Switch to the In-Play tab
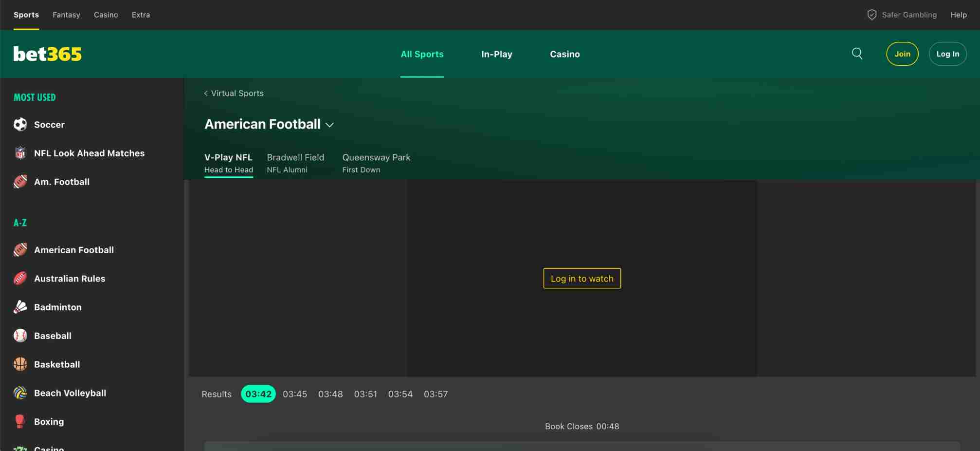Screen dimensions: 980x451 pyautogui.click(x=497, y=54)
